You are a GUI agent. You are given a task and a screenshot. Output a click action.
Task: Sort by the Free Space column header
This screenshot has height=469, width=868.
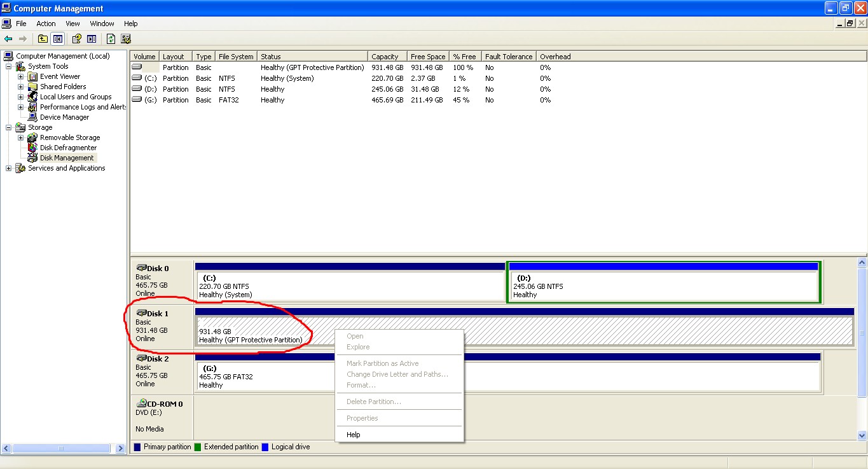pyautogui.click(x=428, y=57)
